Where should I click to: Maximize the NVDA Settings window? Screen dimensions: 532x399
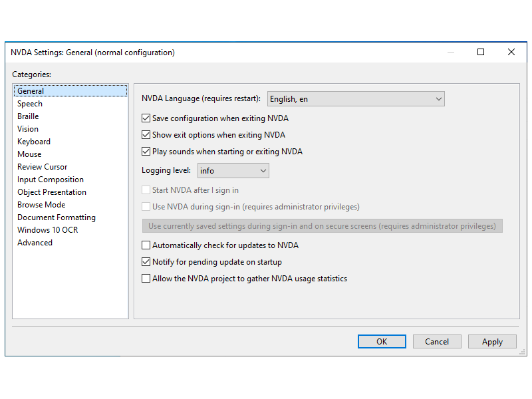(x=481, y=52)
